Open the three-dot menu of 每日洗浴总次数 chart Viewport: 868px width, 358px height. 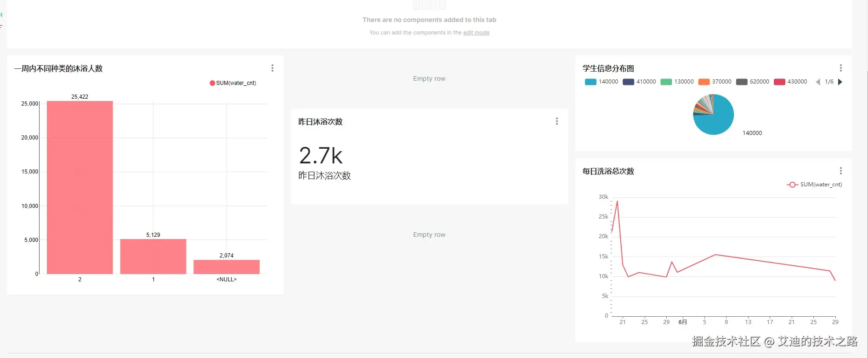841,171
